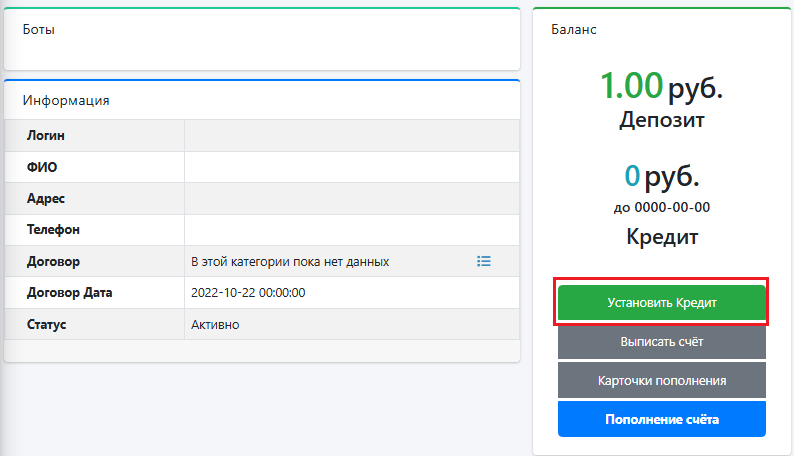The height and width of the screenshot is (456, 794).
Task: Click the text В этой категории пока нет данных
Action: pos(290,262)
